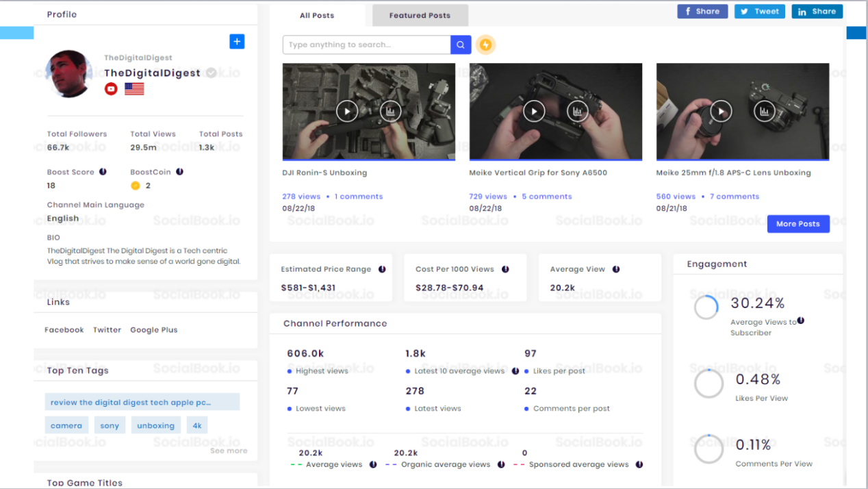868x489 pixels.
Task: Open the Meike Vertical Grip for Sony A6500 title
Action: pos(538,173)
